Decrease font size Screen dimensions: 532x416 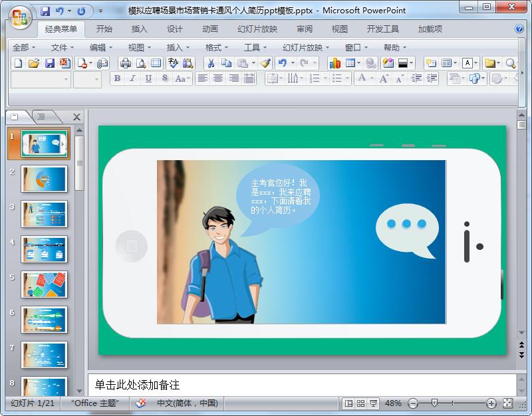pos(400,78)
